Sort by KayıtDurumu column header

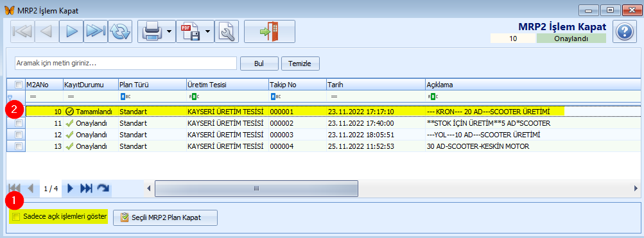(91, 85)
